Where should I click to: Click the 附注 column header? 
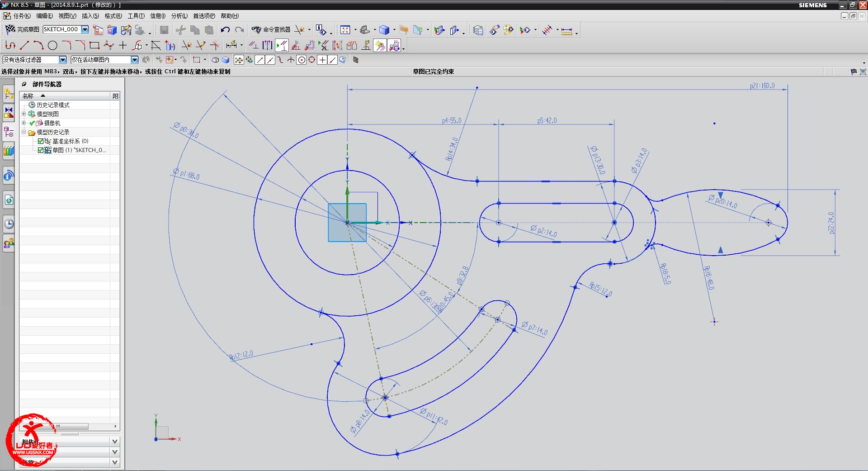tap(116, 96)
